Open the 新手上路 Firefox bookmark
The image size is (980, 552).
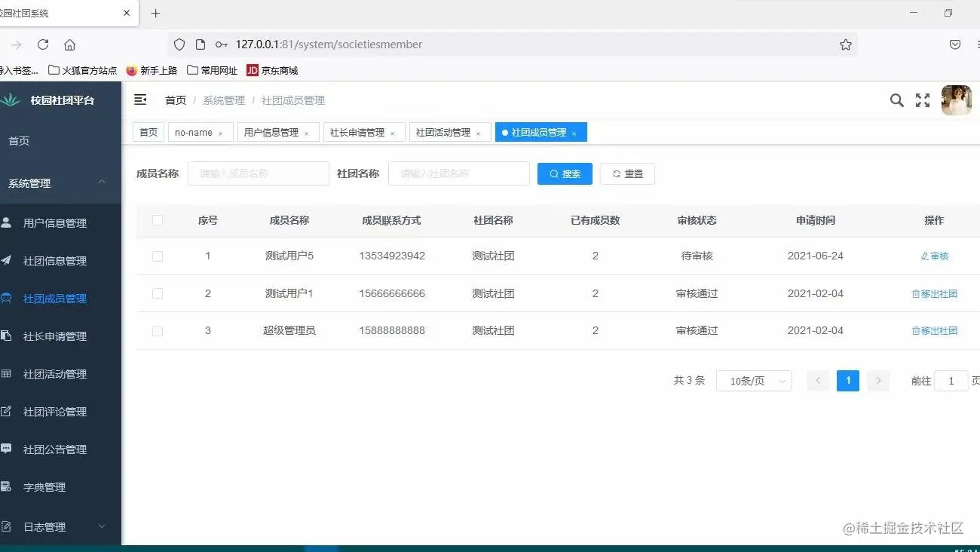click(x=152, y=70)
